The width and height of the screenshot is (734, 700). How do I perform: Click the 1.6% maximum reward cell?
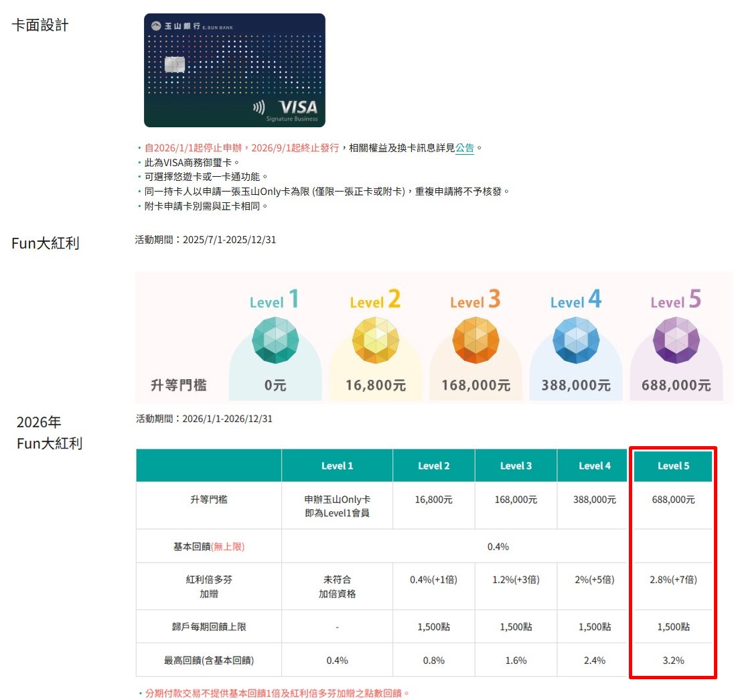click(x=516, y=660)
